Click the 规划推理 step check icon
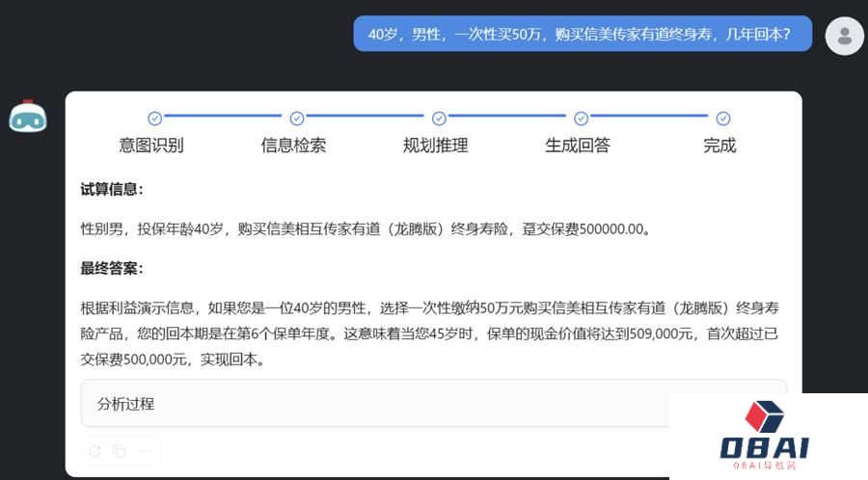This screenshot has height=480, width=868. coord(439,119)
